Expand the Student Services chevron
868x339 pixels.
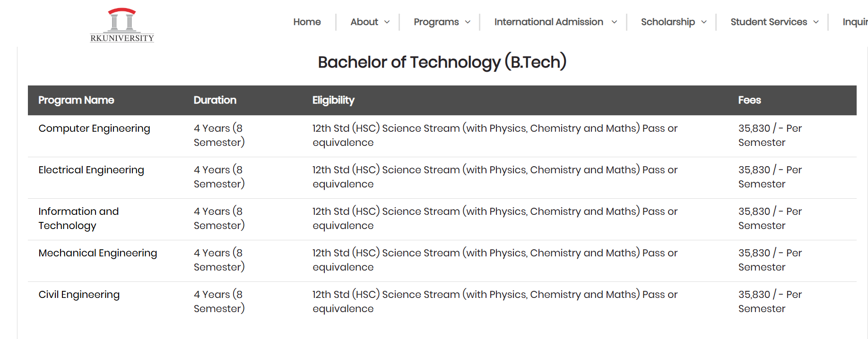pyautogui.click(x=816, y=22)
